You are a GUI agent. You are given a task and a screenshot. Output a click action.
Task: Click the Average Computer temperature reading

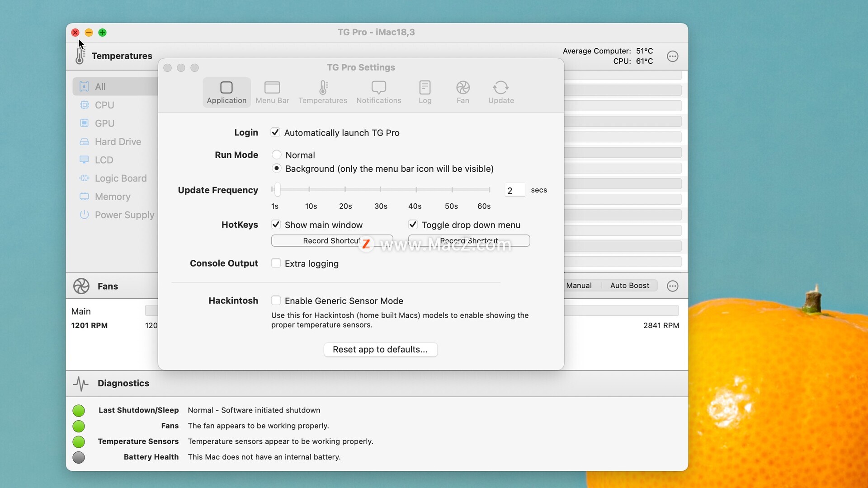coord(608,51)
